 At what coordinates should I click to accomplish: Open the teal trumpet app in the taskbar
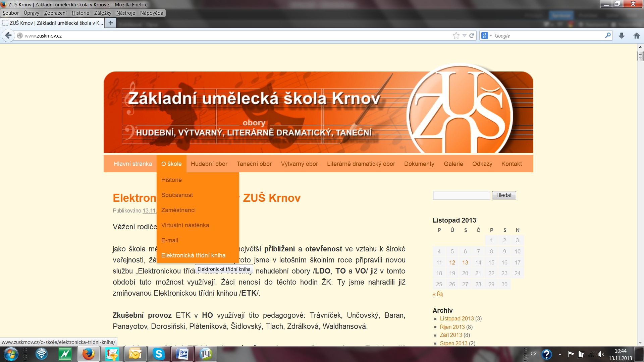point(112,354)
